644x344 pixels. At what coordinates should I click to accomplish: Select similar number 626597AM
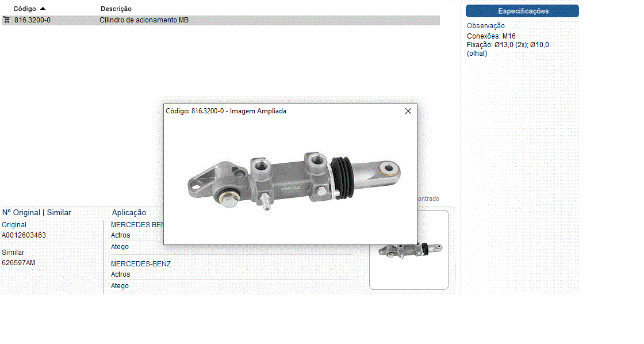(18, 263)
